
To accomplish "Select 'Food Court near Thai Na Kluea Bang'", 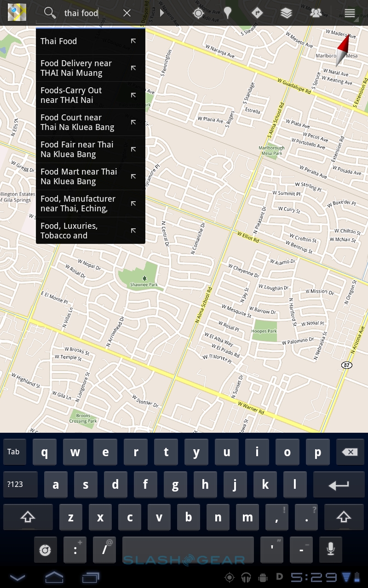I will coord(91,122).
